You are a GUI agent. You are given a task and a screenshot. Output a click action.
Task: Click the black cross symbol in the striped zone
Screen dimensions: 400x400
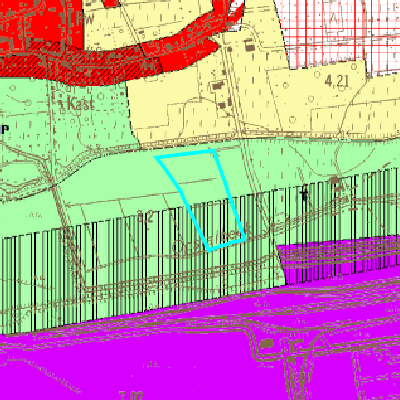pos(304,193)
